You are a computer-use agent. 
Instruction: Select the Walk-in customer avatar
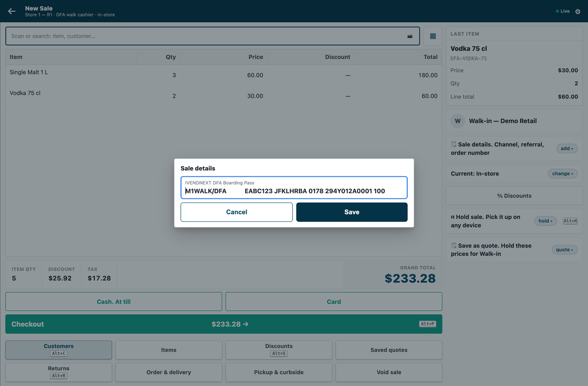click(x=458, y=121)
